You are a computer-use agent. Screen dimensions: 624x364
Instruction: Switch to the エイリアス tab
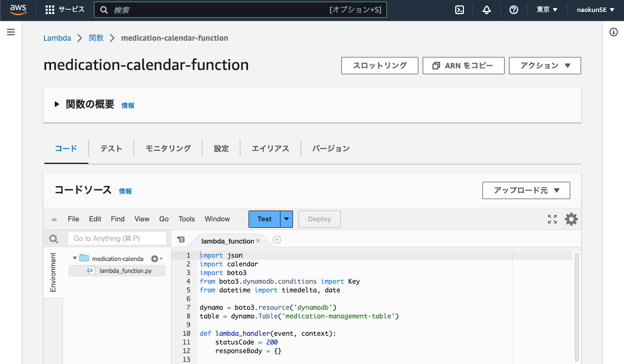pyautogui.click(x=270, y=149)
